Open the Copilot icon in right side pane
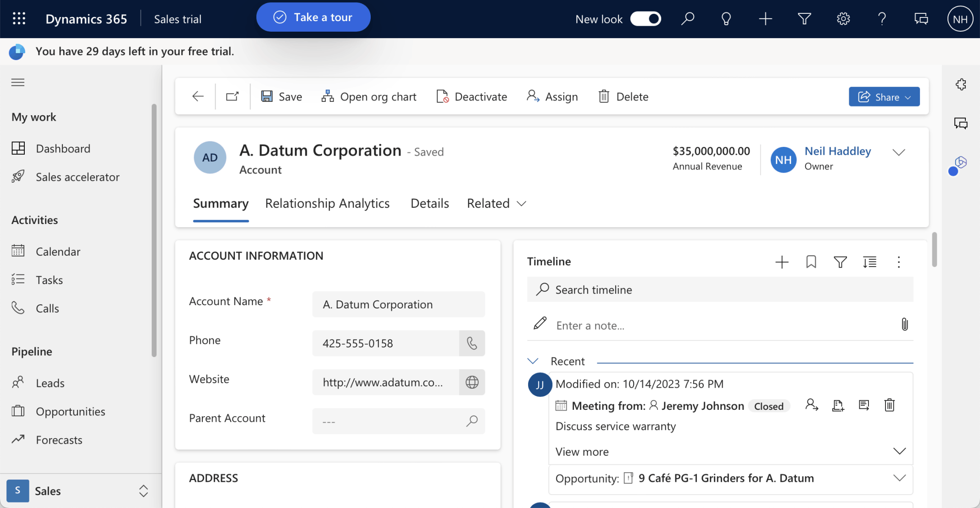Screen dimensions: 980x508 click(960, 163)
